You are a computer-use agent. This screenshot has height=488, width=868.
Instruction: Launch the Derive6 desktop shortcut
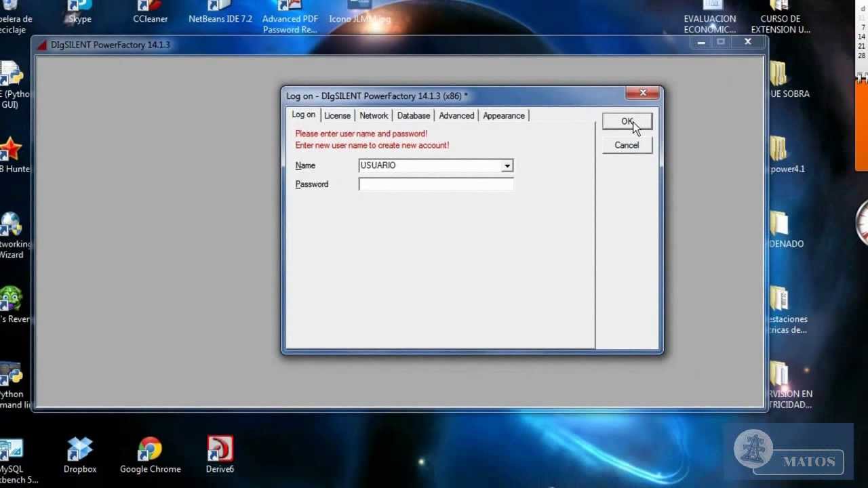point(220,455)
